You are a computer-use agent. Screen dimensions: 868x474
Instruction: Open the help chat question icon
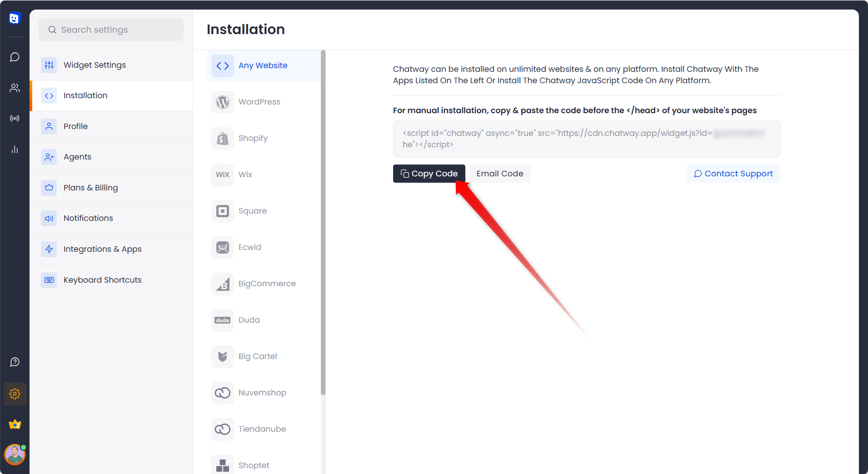[15, 362]
